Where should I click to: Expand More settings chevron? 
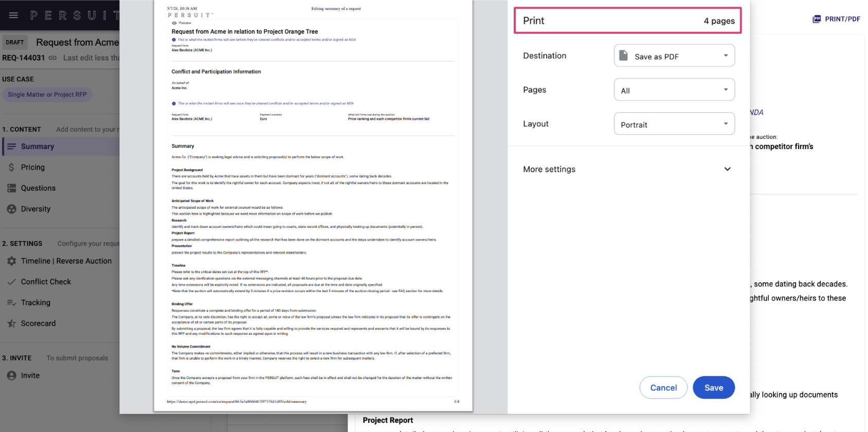[728, 169]
